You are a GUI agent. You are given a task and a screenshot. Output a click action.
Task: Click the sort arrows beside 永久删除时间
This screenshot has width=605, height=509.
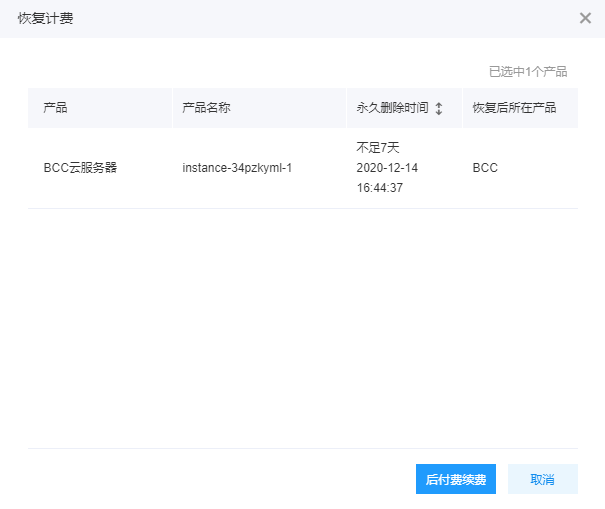(438, 108)
